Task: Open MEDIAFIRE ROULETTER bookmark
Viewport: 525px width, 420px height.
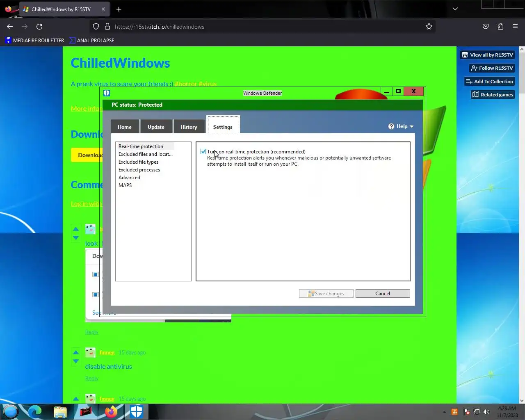Action: pyautogui.click(x=34, y=40)
